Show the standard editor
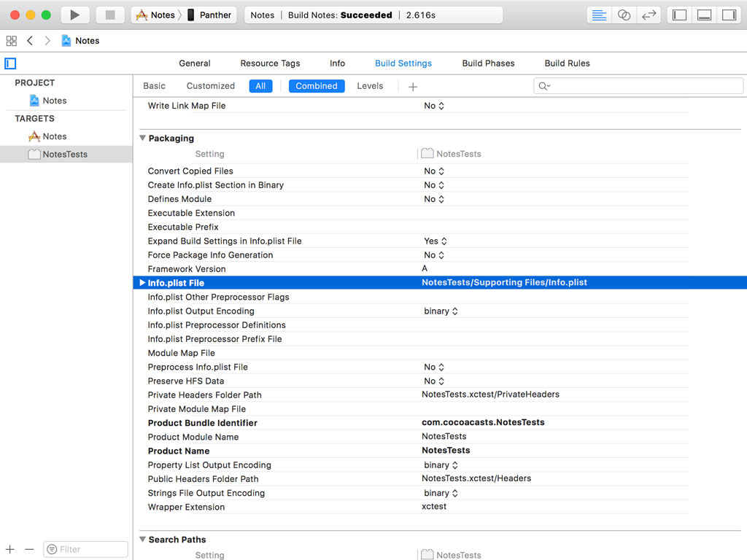The height and width of the screenshot is (560, 747). click(x=599, y=15)
